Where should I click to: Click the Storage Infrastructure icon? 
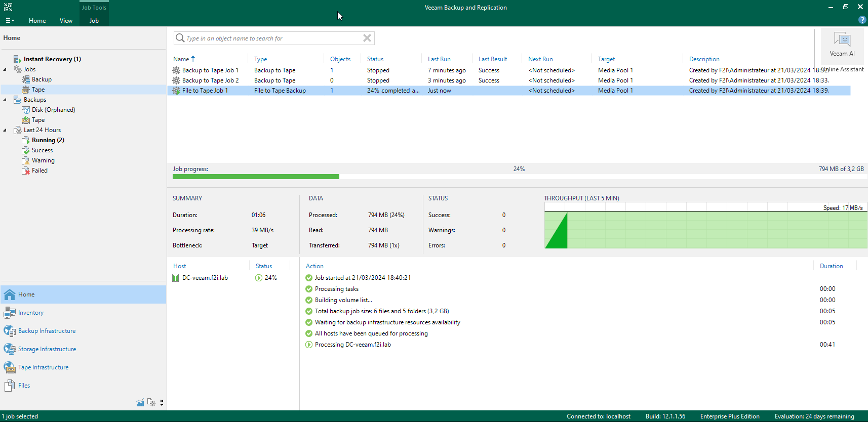tap(10, 349)
